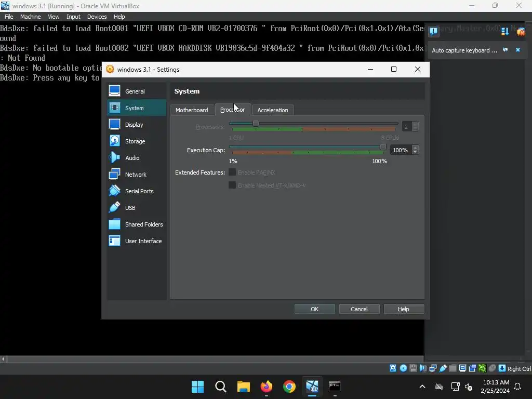This screenshot has width=532, height=399.
Task: Click horizontal scrollbar left arrow
Action: (3, 359)
